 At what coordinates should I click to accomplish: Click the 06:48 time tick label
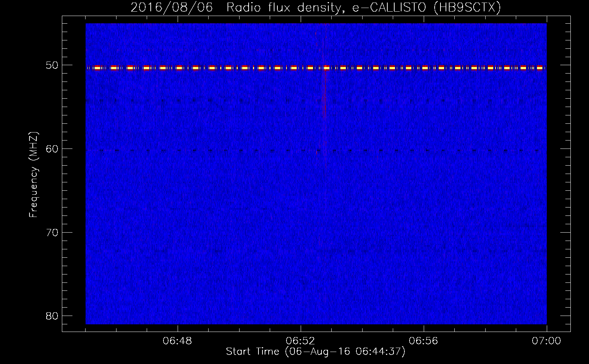177,341
